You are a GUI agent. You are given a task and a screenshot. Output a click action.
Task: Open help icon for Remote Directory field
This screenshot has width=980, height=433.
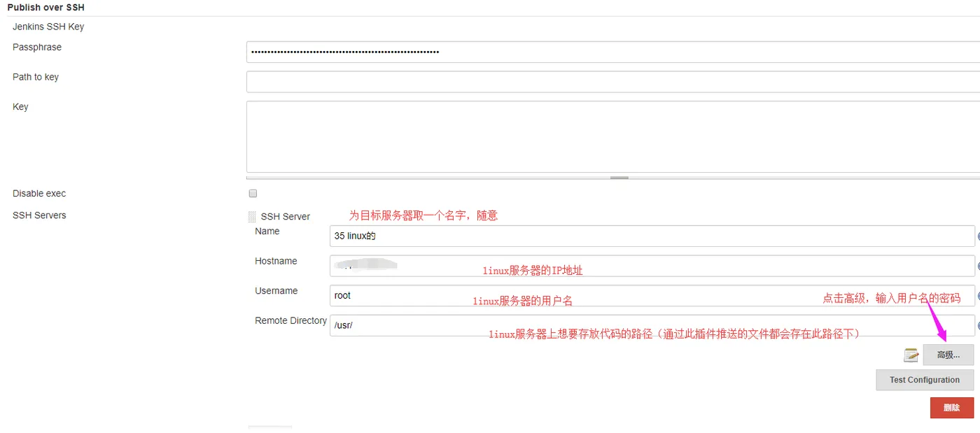[979, 326]
